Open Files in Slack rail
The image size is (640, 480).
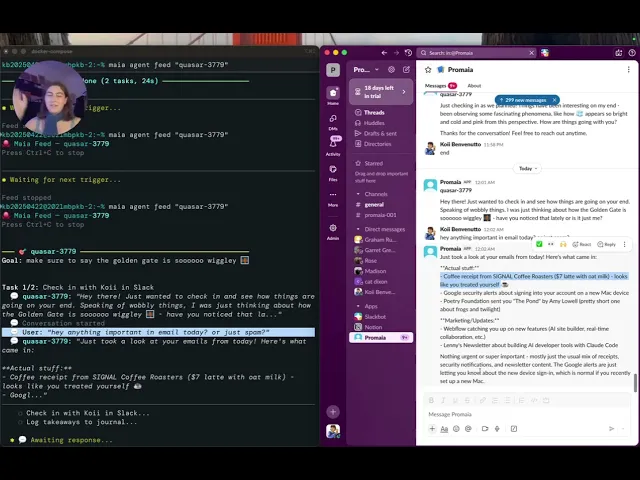(333, 173)
